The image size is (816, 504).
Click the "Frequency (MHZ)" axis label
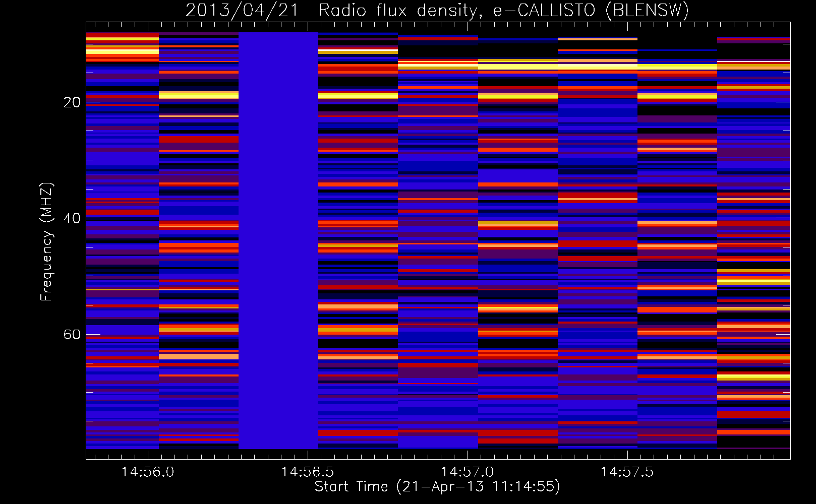46,242
